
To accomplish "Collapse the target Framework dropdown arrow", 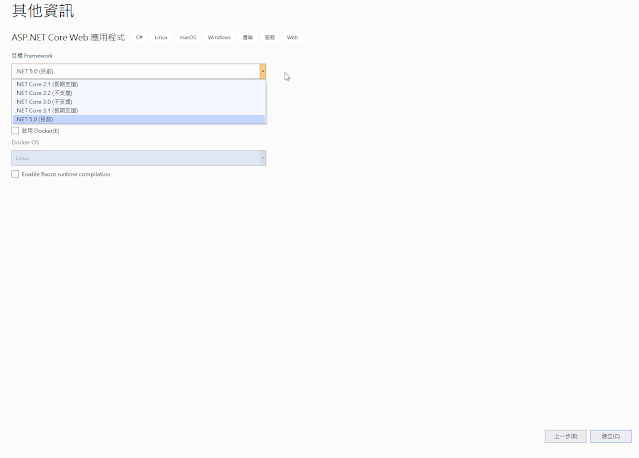I will (263, 71).
